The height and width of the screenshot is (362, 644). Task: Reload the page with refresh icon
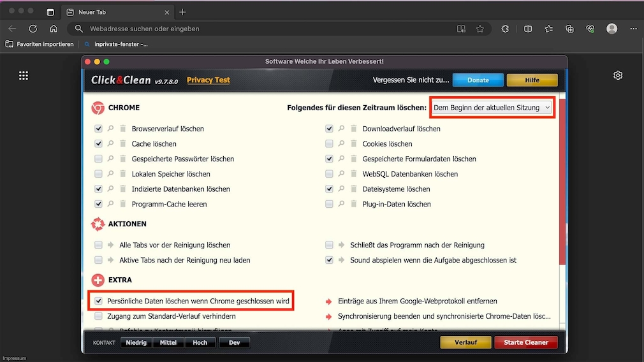click(x=33, y=29)
